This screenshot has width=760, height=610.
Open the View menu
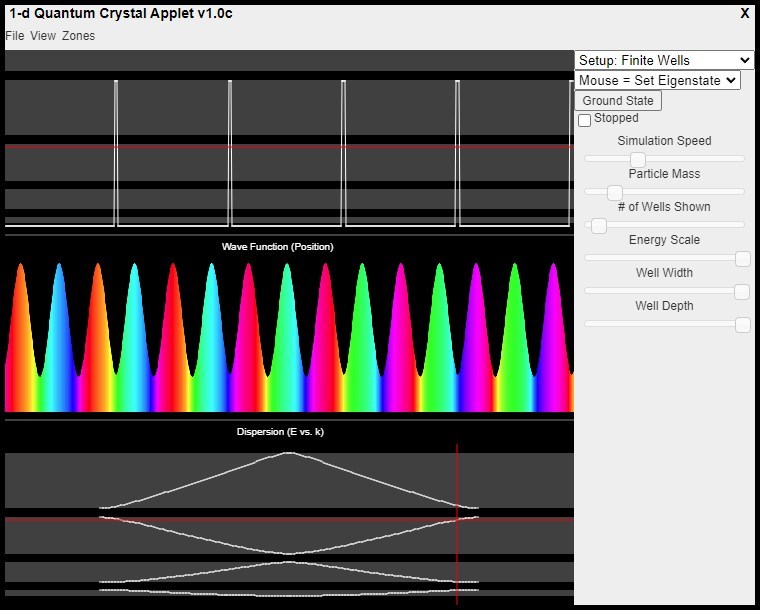[43, 36]
